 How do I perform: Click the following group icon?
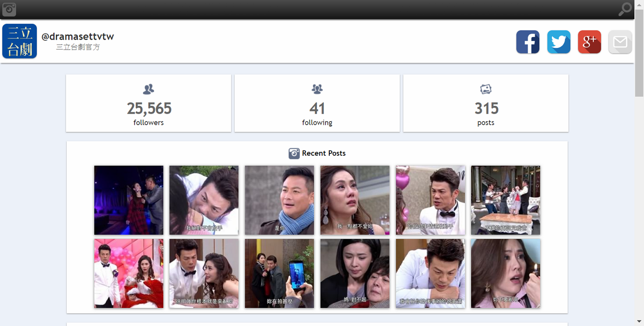[x=317, y=89]
